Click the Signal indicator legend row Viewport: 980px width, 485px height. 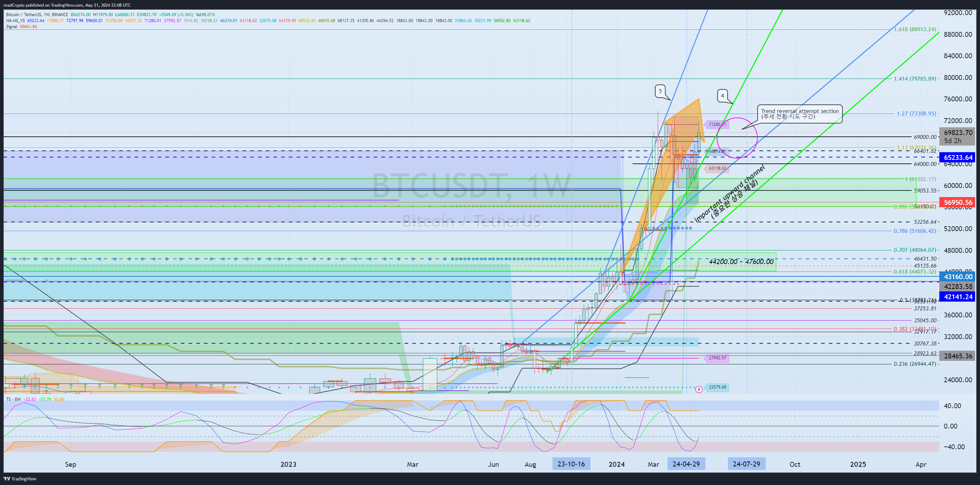click(21, 27)
